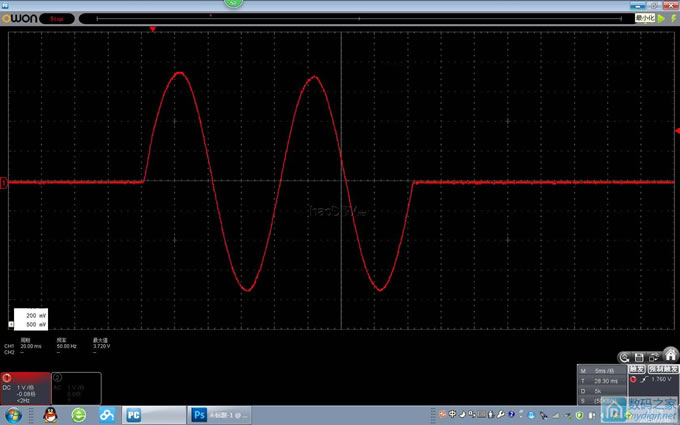
Task: Click the green run/play arrow at top right
Action: point(661,18)
